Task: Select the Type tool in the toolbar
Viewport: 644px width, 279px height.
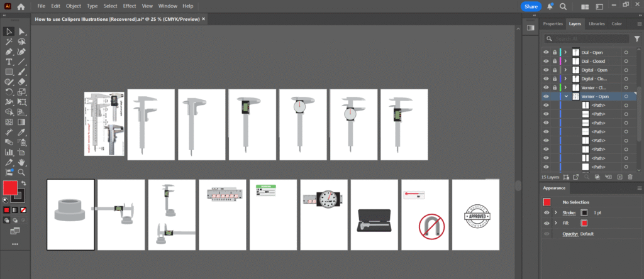Action: pos(9,62)
